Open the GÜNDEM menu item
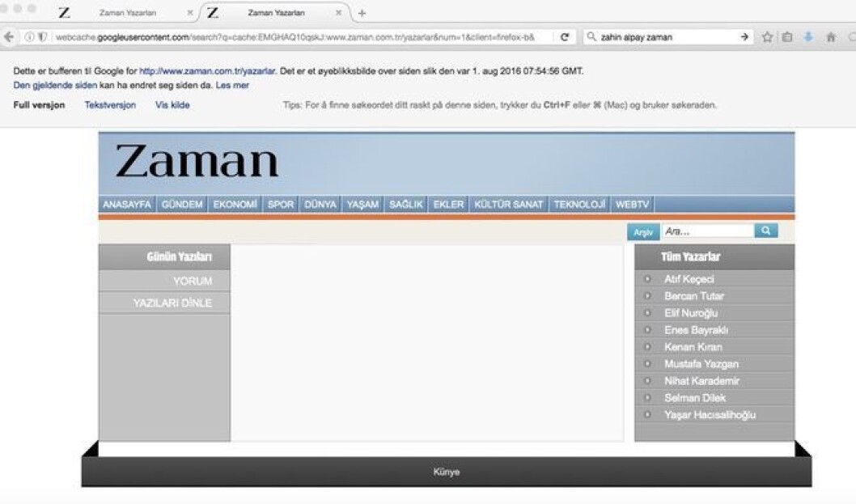 coord(182,204)
